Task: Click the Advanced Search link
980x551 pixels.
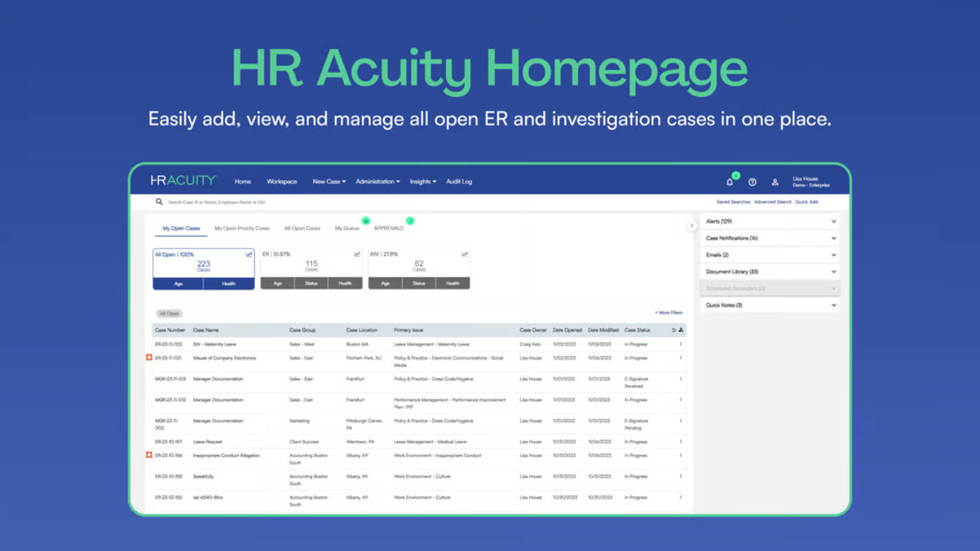Action: pos(773,202)
